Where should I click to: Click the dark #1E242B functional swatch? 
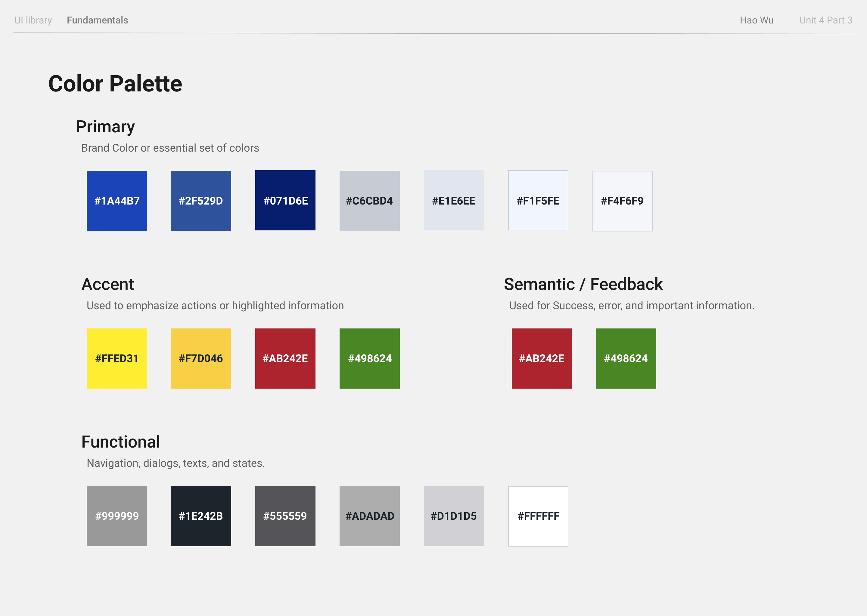201,516
